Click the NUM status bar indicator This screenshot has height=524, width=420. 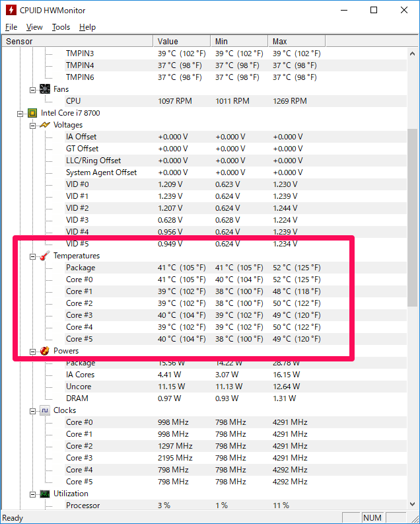coord(372,517)
